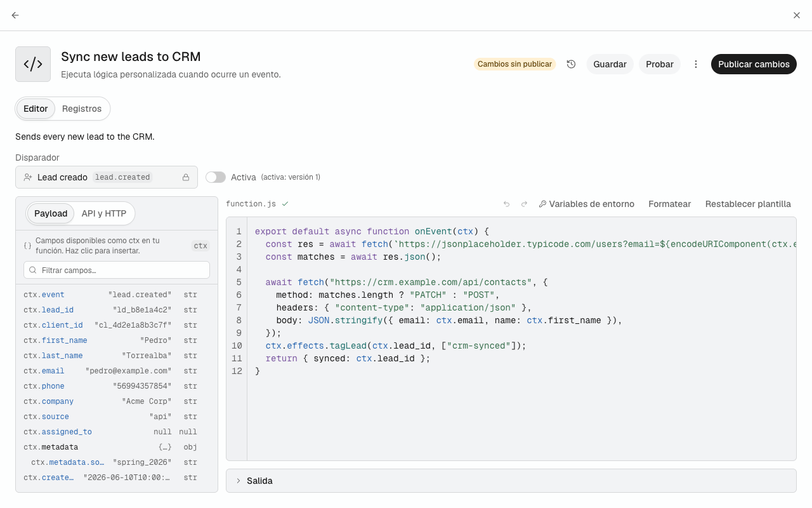Click the Cambios sin publicar badge
Screen dimensions: 812x508
click(x=514, y=64)
